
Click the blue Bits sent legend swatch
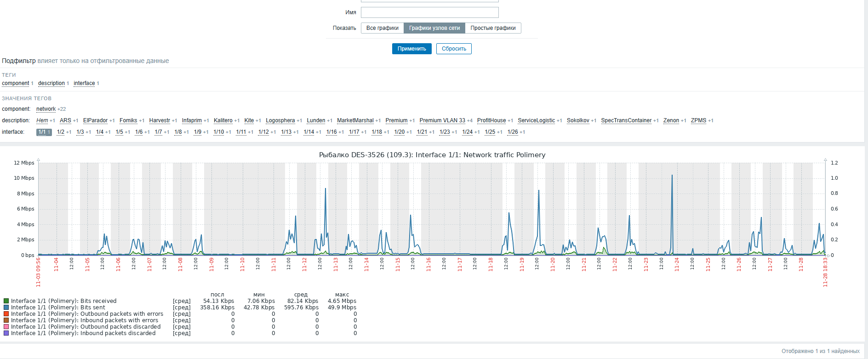(x=6, y=308)
